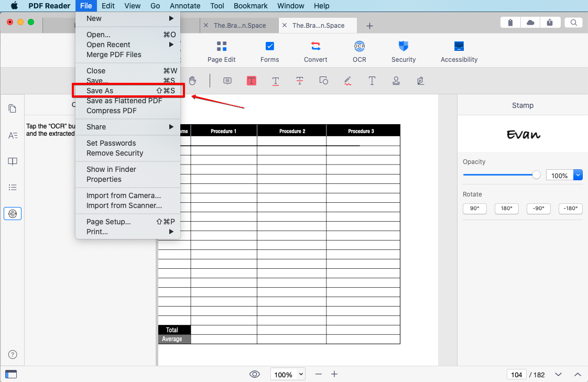
Task: Zoom in with plus button
Action: pyautogui.click(x=334, y=374)
